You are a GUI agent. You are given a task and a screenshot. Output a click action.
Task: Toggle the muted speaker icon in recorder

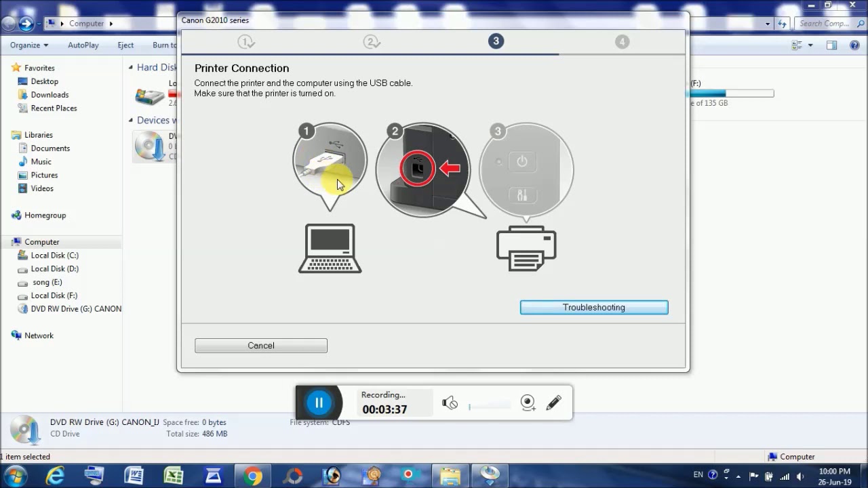[450, 403]
